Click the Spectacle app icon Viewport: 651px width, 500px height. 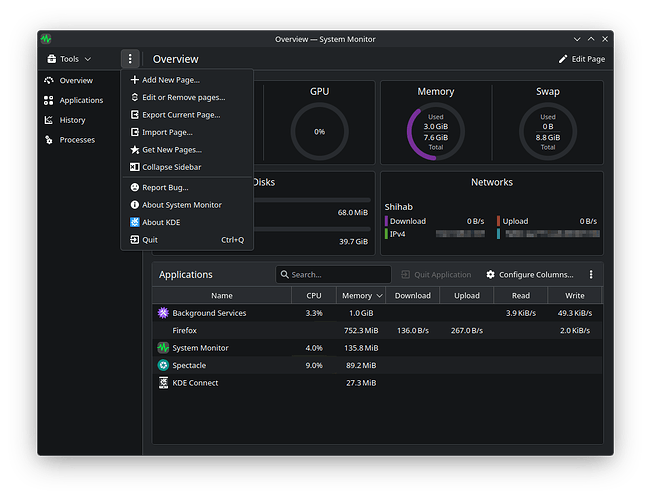163,366
